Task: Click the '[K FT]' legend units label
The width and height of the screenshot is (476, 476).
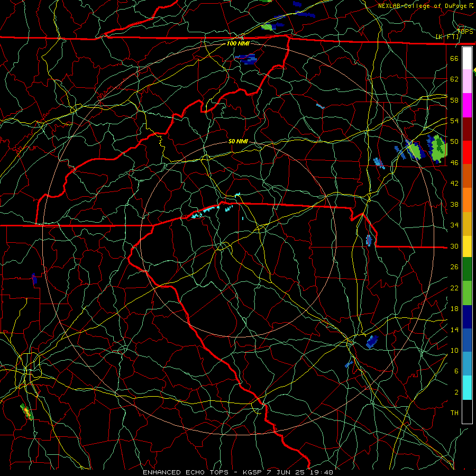Action: pyautogui.click(x=447, y=36)
